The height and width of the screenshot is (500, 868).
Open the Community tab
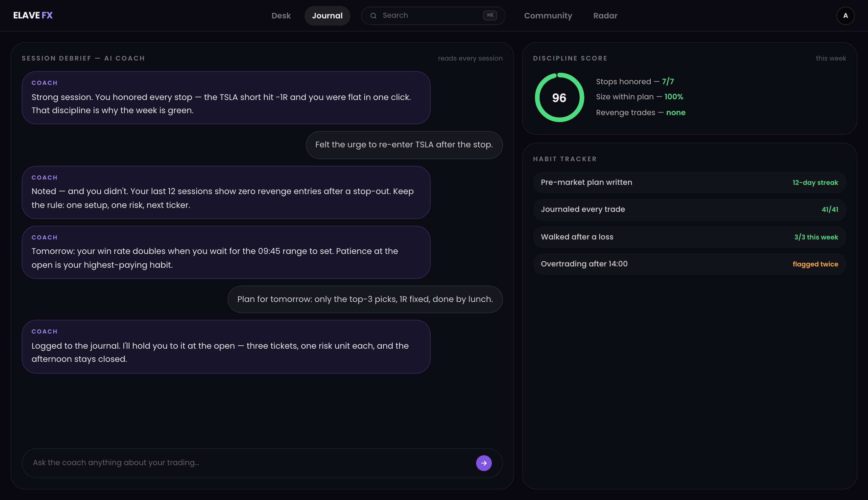548,15
